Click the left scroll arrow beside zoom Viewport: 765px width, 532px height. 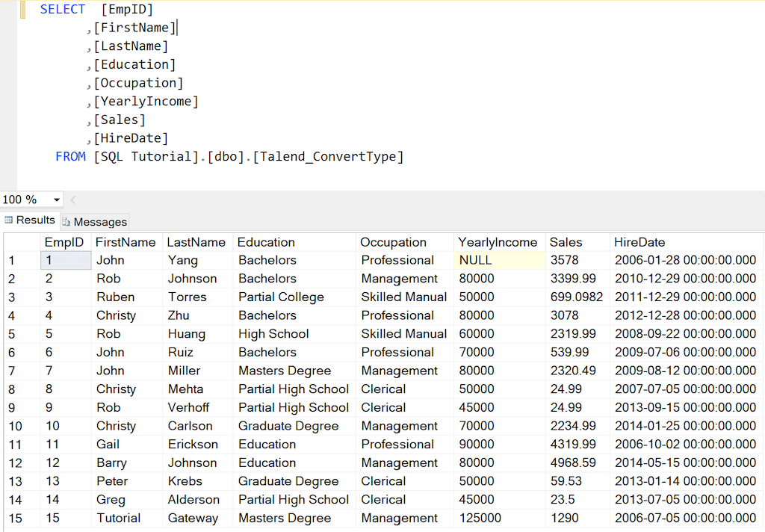tap(73, 200)
